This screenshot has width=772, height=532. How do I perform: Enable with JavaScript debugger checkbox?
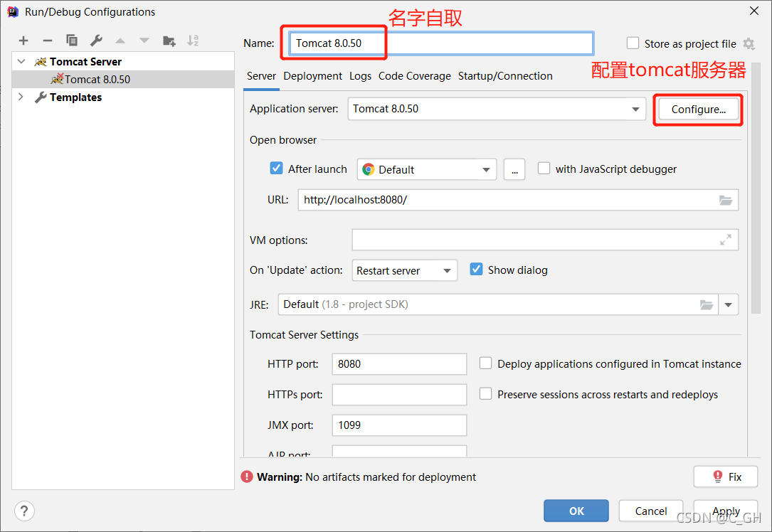(x=544, y=169)
